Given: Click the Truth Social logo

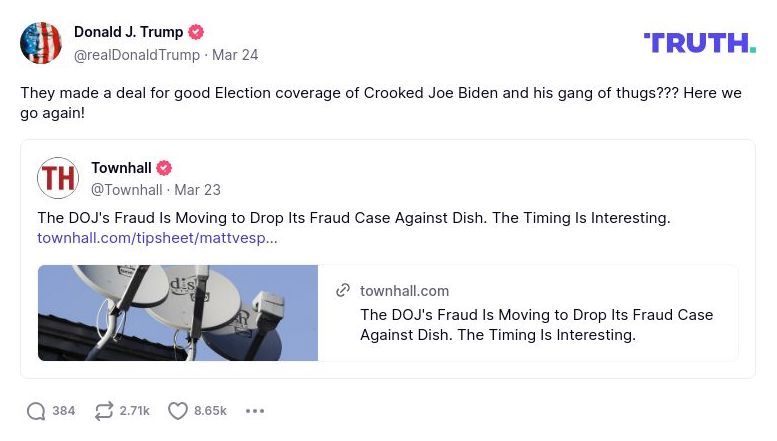Looking at the screenshot, I should pos(699,42).
